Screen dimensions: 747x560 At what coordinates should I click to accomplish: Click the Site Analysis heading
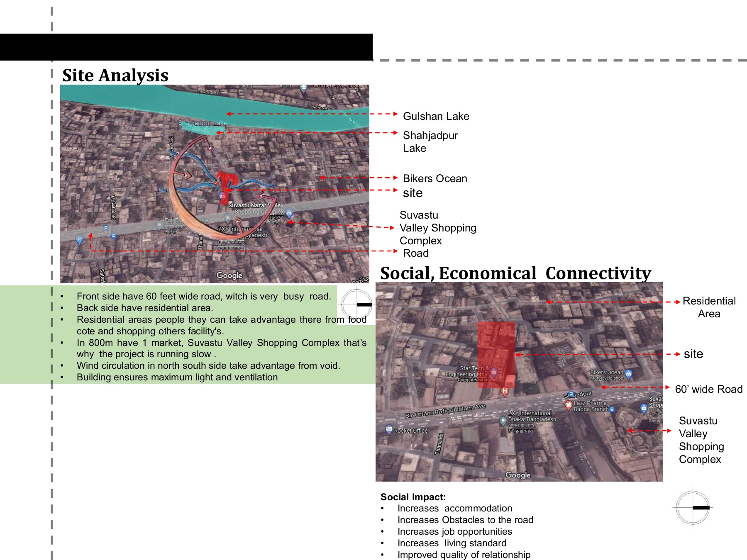point(115,75)
